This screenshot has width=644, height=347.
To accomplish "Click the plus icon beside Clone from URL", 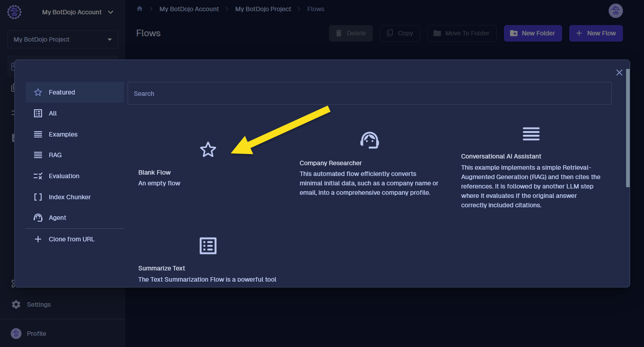I will click(x=38, y=239).
